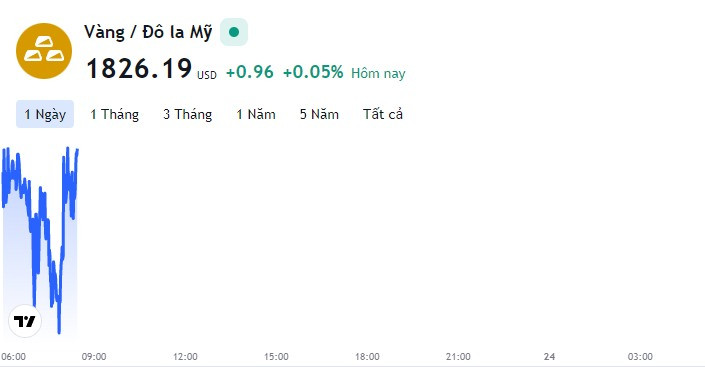Click the 18:00 time axis label
Viewport: 705px width, 367px height.
click(367, 357)
